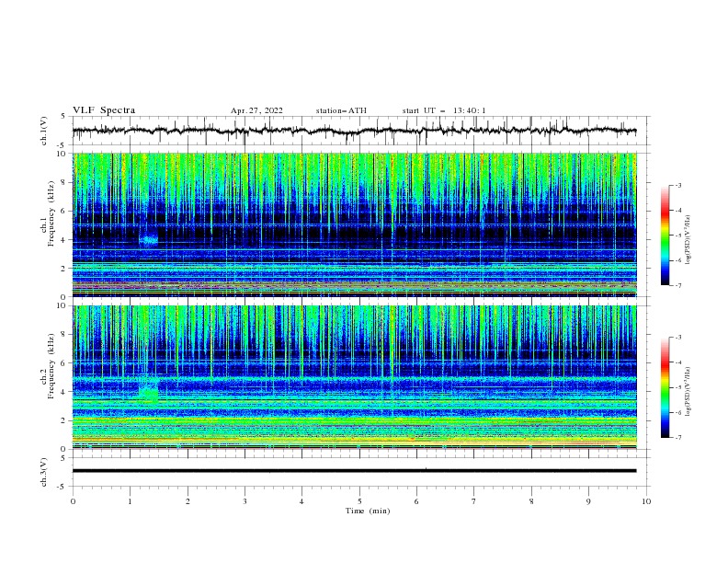
Task: Click the "-7" tick on ch.2 color bar
Action: point(677,438)
